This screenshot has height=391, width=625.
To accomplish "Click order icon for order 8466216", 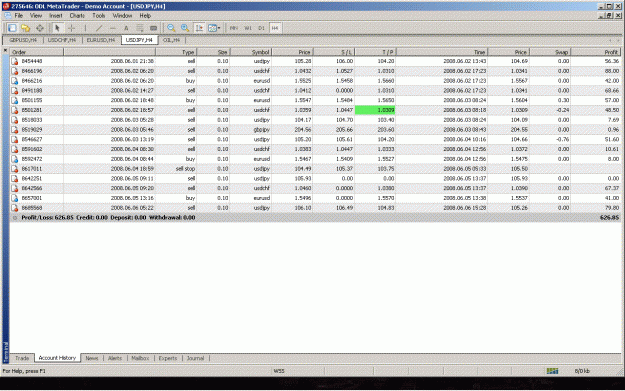I will (15, 81).
